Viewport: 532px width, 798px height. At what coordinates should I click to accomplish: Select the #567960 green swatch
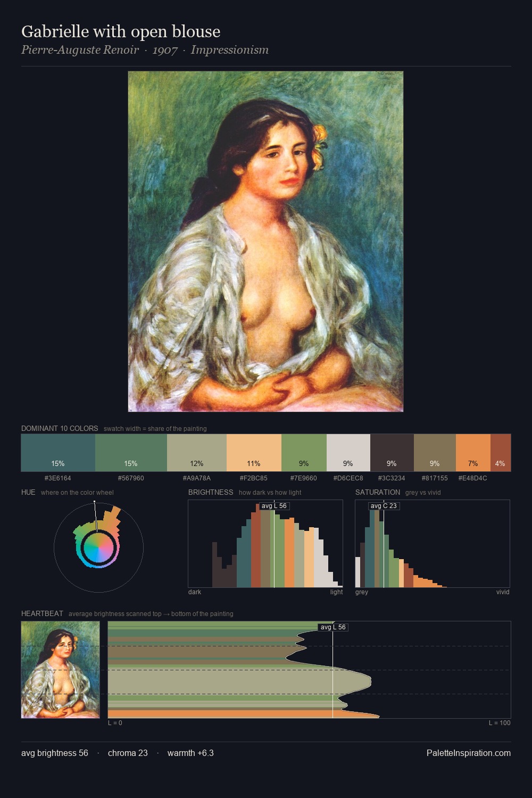pos(131,453)
